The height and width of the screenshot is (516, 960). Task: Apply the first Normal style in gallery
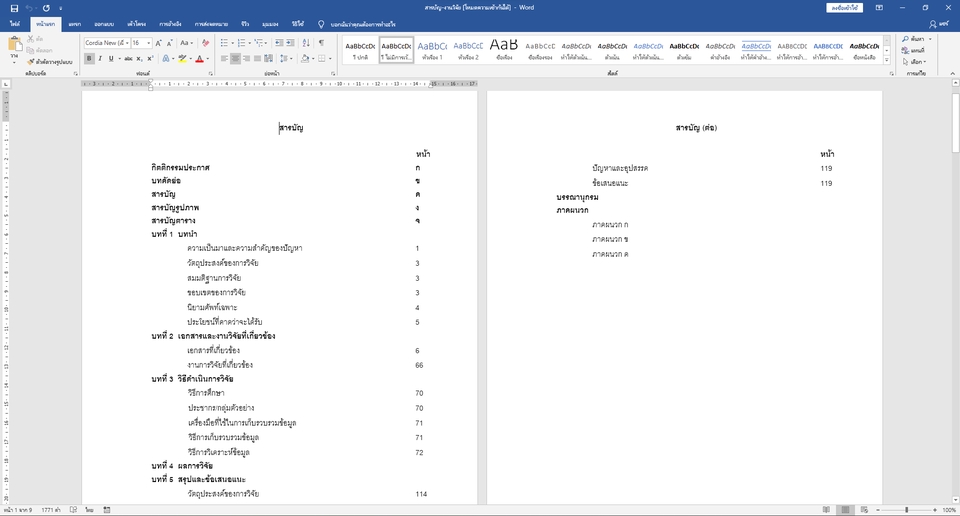(x=360, y=50)
